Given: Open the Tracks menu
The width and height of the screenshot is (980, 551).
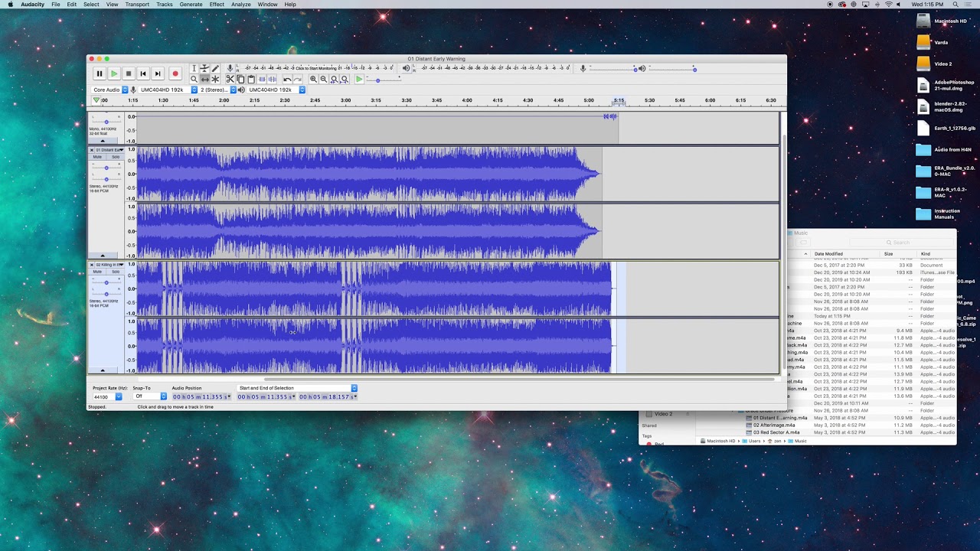Looking at the screenshot, I should (x=164, y=5).
